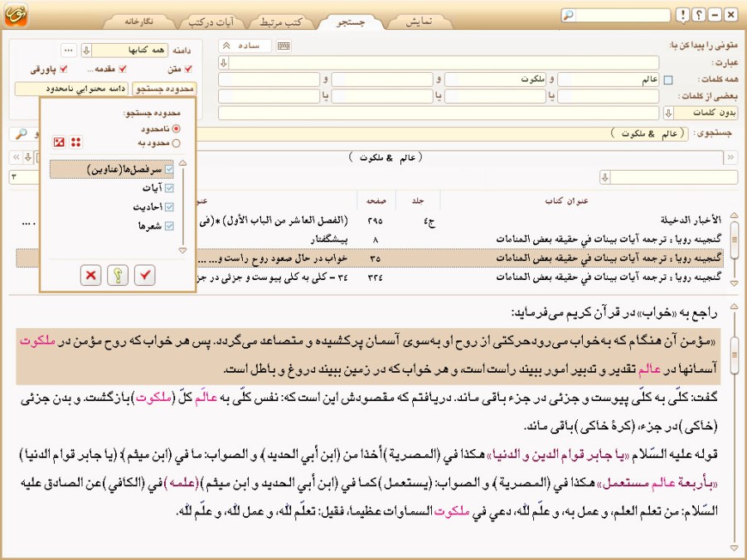Image resolution: width=747 pixels, height=560 pixels.
Task: Click the محدوده جستجو button
Action: (164, 89)
